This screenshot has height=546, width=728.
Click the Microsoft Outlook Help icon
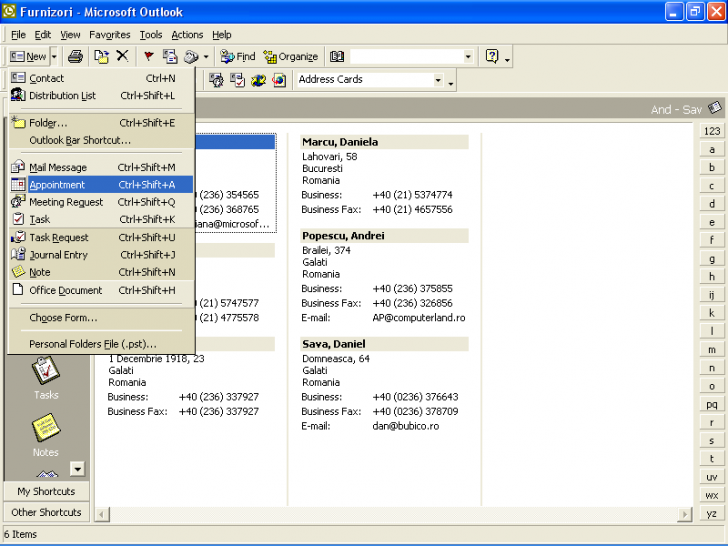492,56
